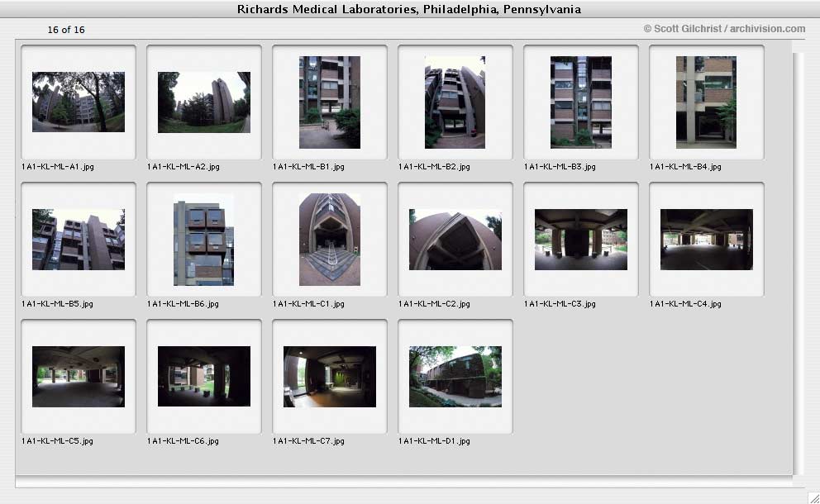View the 1A1-KL-ML-C6.jpg image
This screenshot has height=504, width=820.
(x=204, y=377)
